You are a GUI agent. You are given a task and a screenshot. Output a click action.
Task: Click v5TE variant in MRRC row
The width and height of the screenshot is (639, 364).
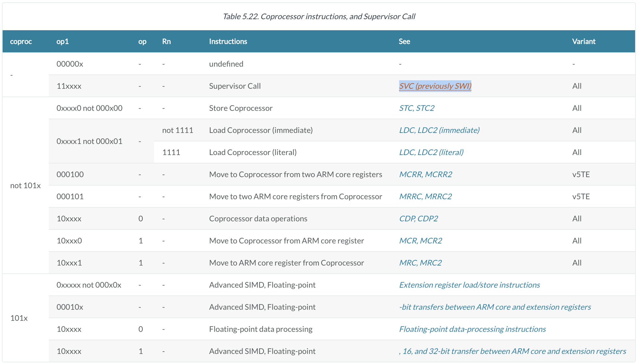[581, 197]
